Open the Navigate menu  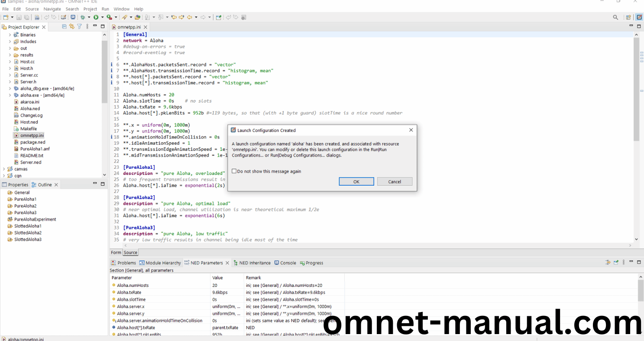pos(52,9)
